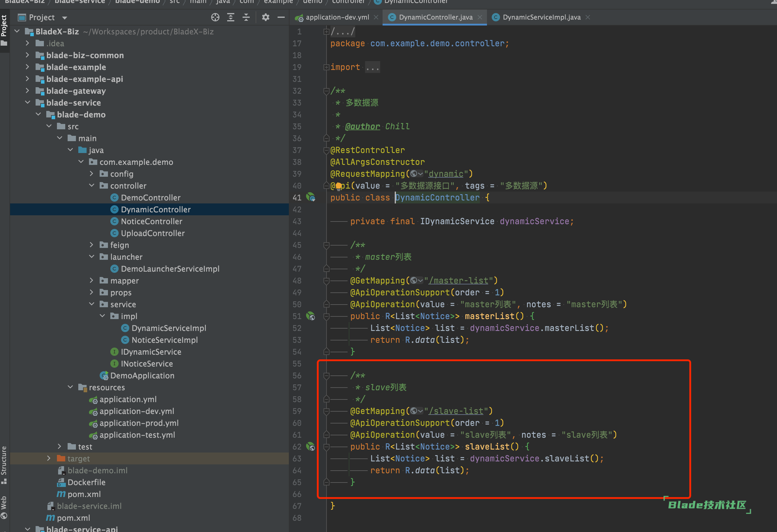
Task: Open the Project view dropdown
Action: [65, 18]
